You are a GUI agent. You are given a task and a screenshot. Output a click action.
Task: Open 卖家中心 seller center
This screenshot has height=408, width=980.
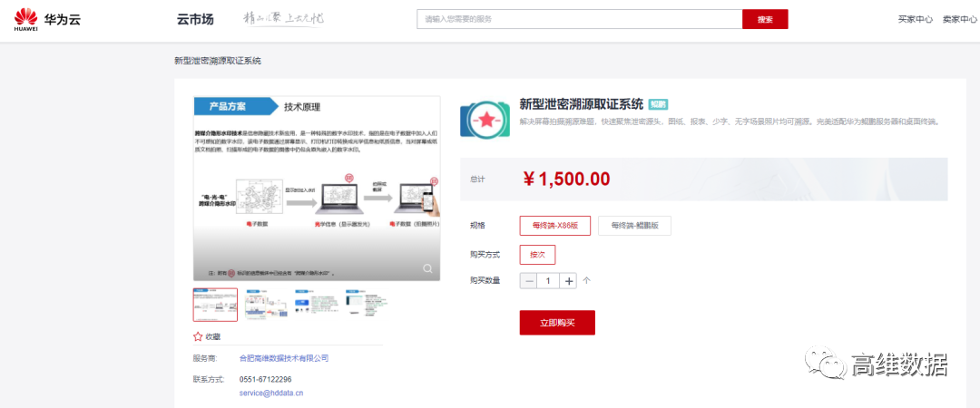[962, 19]
